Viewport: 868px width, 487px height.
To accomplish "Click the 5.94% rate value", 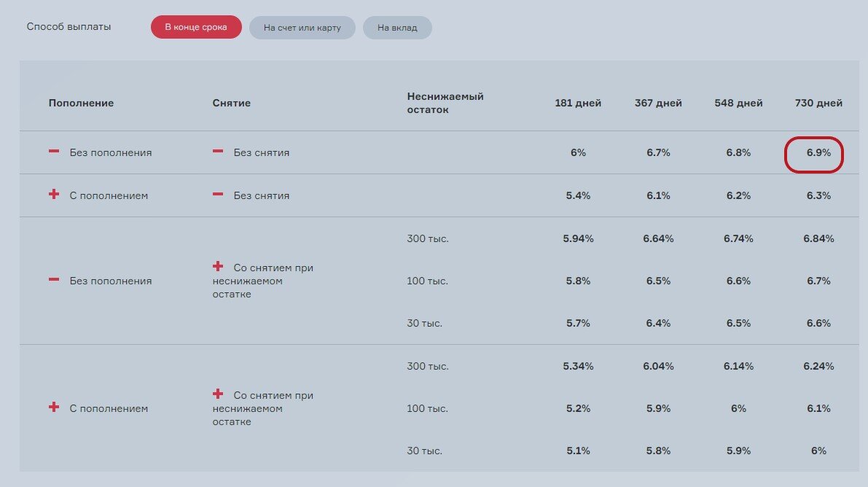I will 578,238.
